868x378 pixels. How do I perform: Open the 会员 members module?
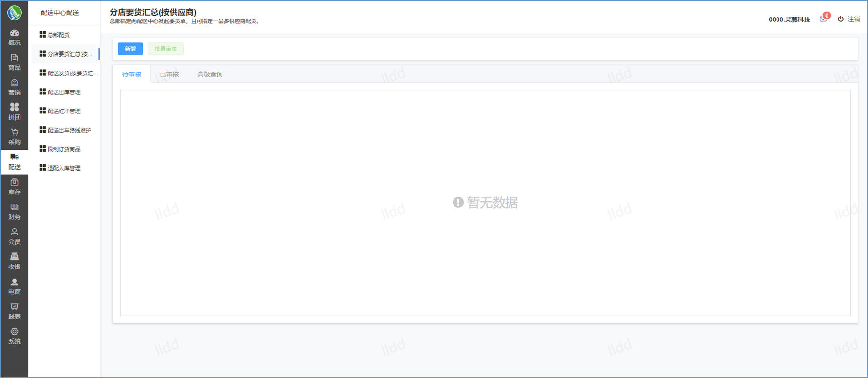coord(14,236)
